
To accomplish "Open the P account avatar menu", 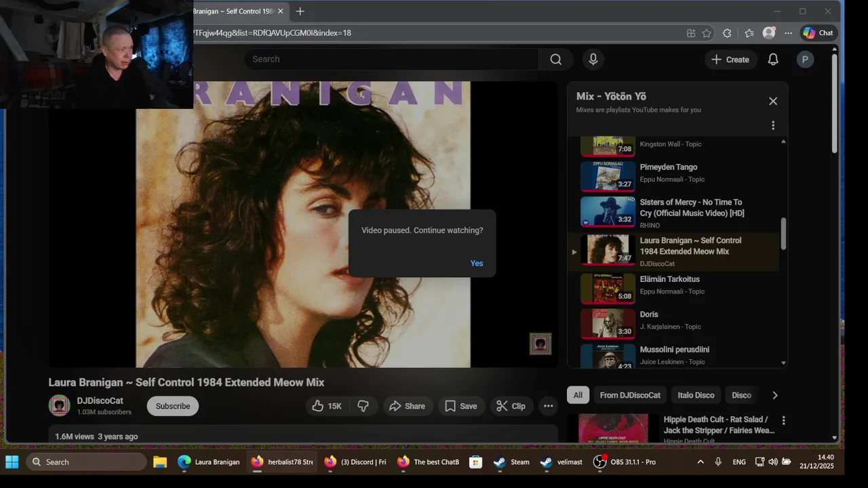I will pos(805,60).
